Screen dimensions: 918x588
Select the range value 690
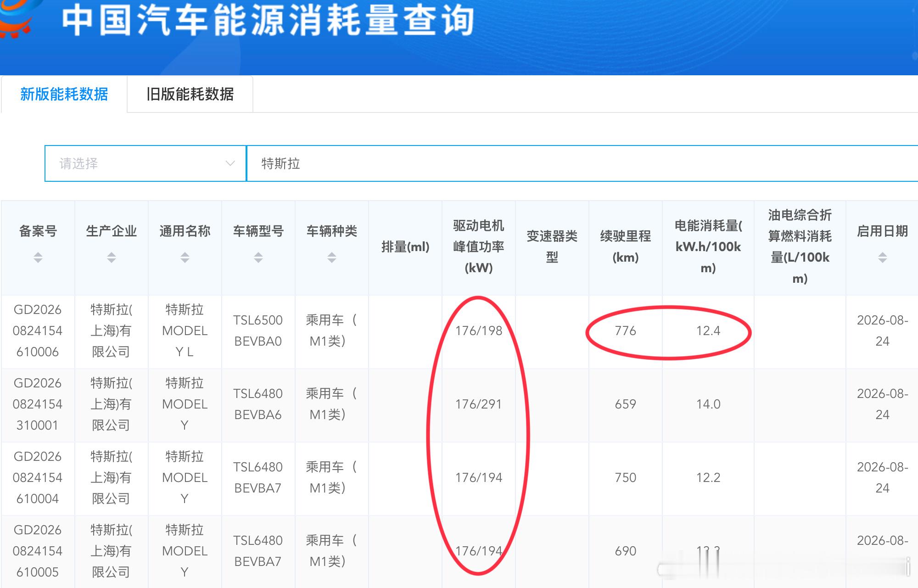(x=626, y=551)
